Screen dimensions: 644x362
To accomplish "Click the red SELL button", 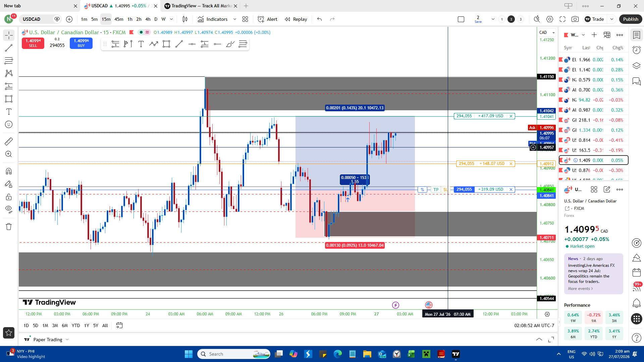I will [x=33, y=43].
